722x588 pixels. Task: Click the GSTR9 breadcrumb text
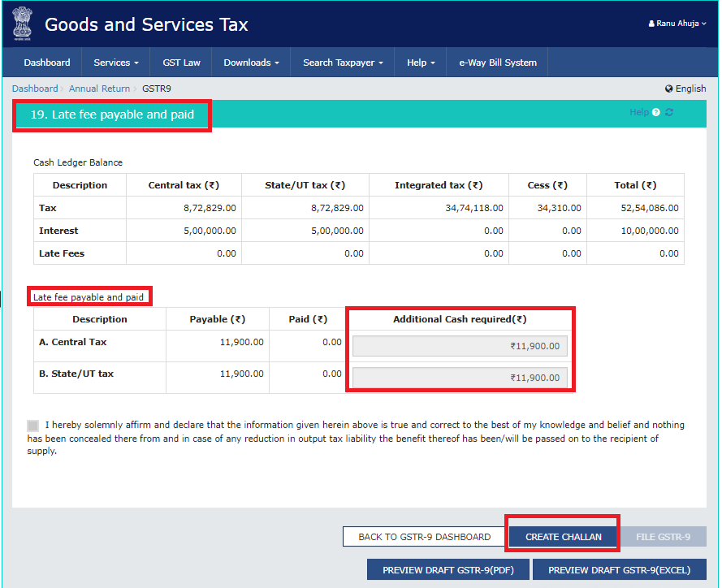click(157, 89)
